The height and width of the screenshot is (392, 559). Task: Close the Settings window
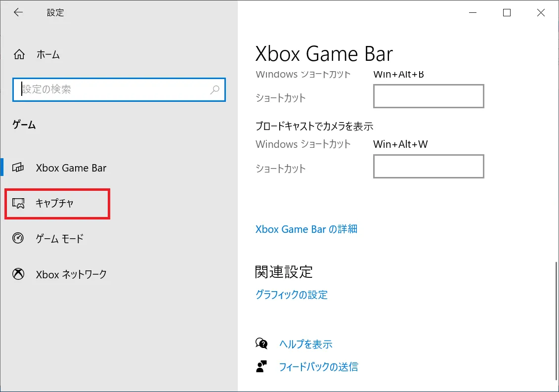click(x=541, y=12)
